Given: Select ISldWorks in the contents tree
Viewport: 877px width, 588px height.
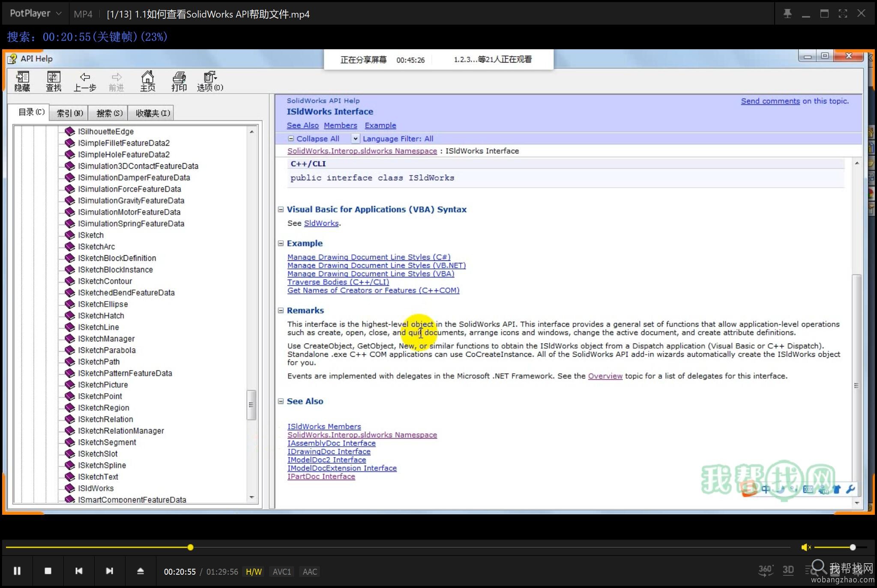Looking at the screenshot, I should tap(96, 488).
